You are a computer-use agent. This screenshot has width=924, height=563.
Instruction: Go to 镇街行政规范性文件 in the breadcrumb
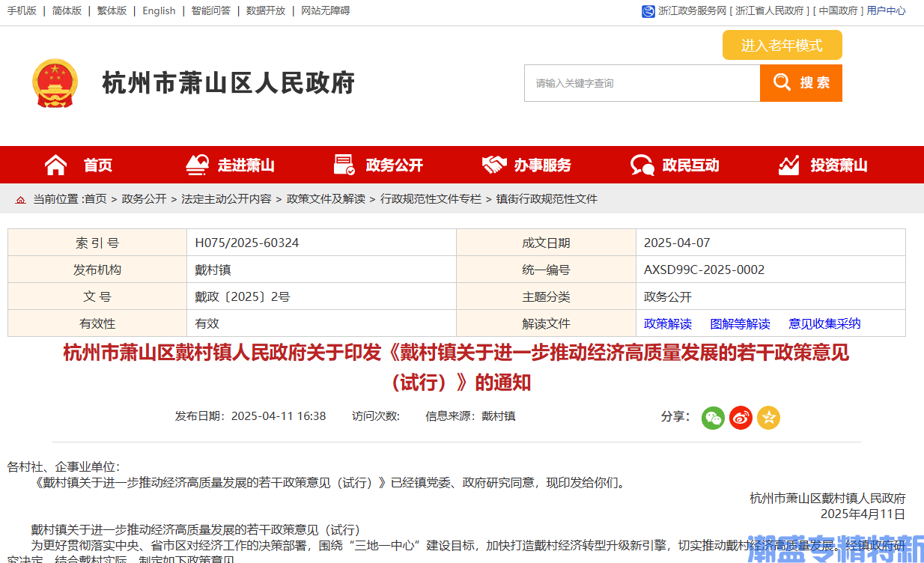click(x=547, y=199)
